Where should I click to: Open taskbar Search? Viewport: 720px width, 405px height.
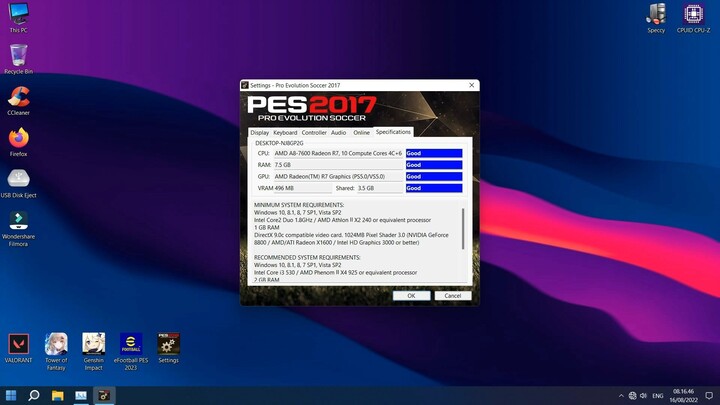(x=34, y=395)
